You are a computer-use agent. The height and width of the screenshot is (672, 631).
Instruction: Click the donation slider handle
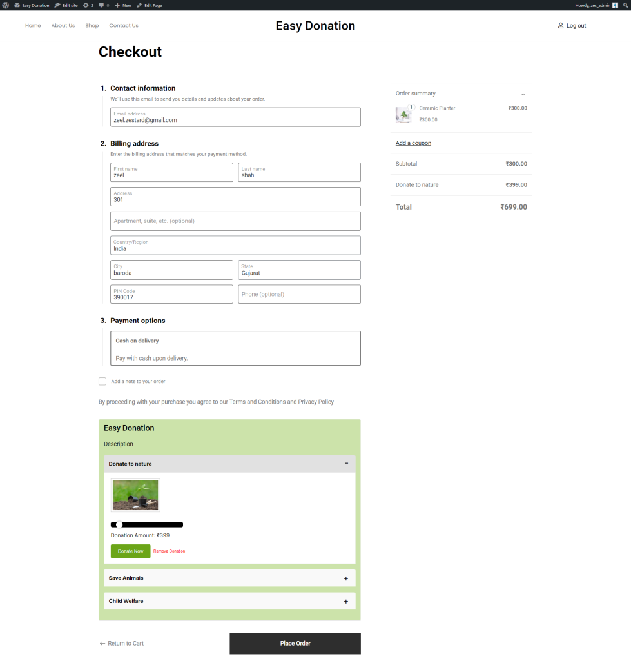pos(119,524)
